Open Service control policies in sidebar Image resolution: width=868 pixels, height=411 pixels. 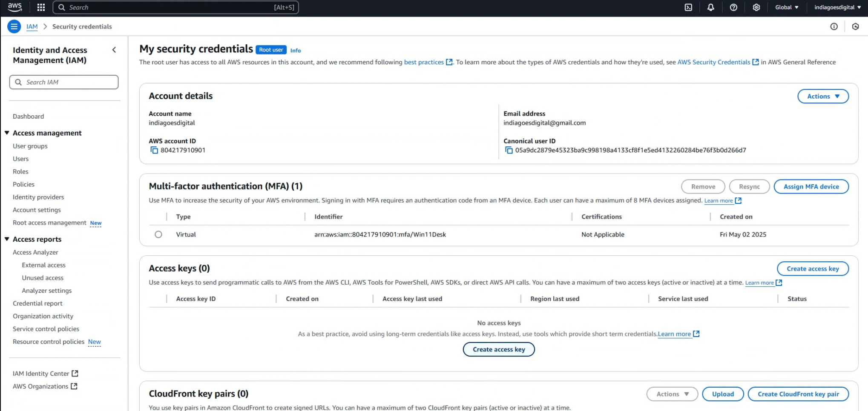tap(46, 329)
